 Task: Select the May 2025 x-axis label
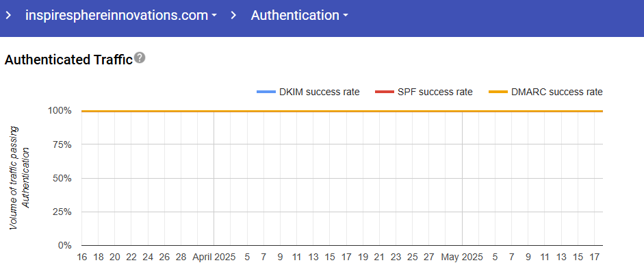pyautogui.click(x=462, y=257)
